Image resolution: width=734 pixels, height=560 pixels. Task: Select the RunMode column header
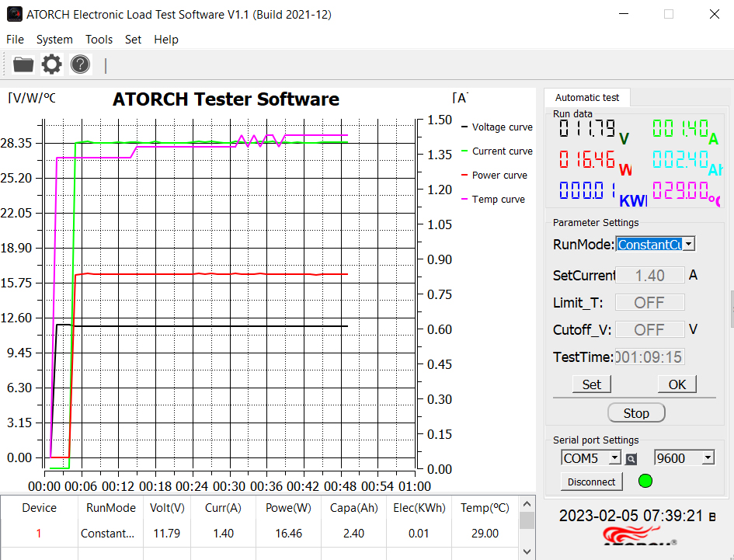(111, 508)
